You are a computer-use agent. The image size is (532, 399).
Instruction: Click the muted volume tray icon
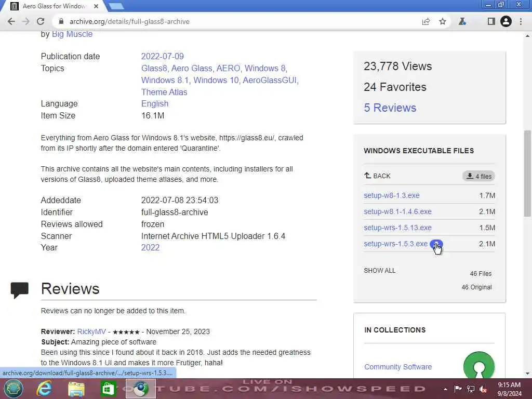click(483, 389)
